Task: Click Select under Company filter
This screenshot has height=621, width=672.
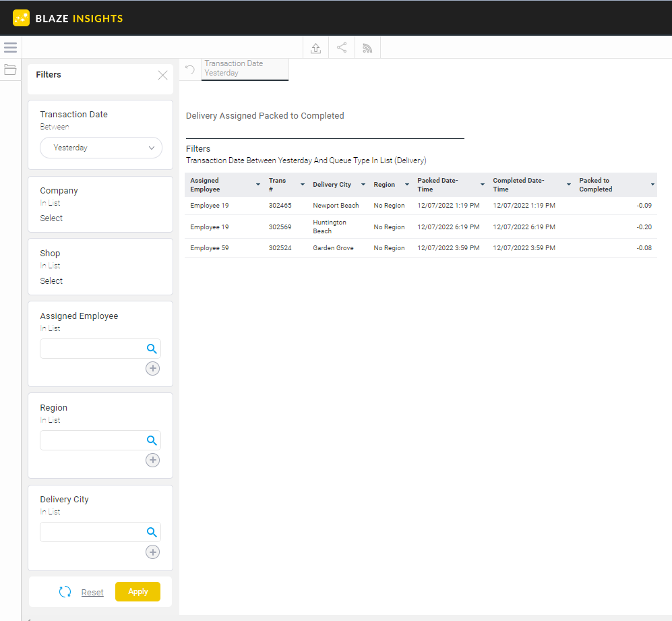Action: (x=51, y=218)
